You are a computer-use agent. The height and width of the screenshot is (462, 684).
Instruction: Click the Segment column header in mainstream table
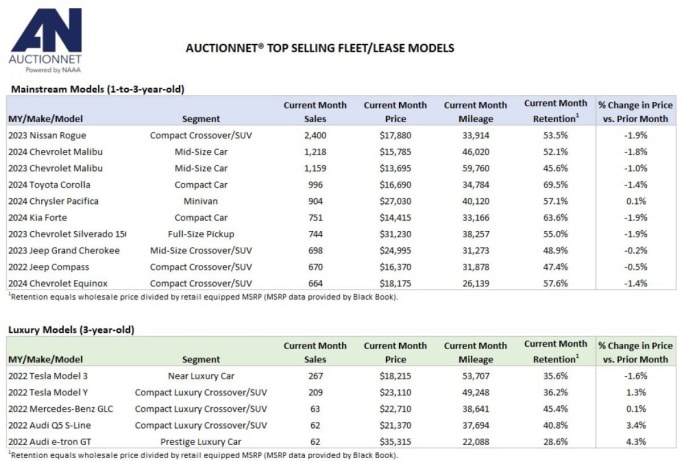[x=201, y=119]
